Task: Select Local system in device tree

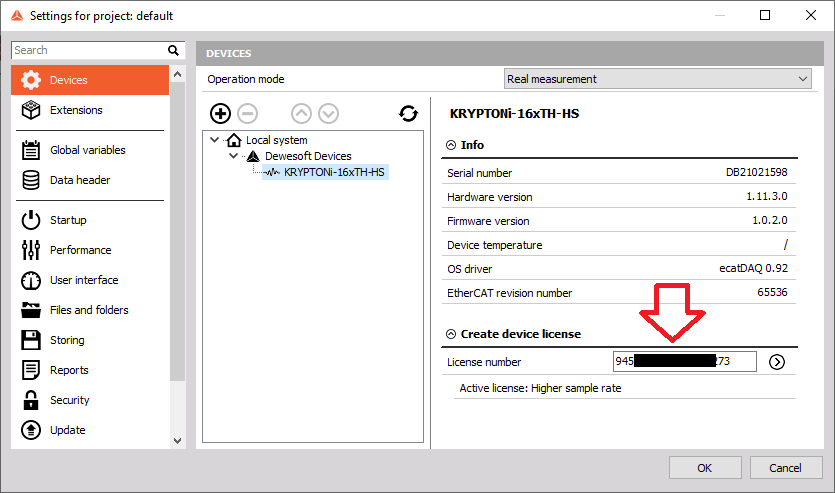Action: click(x=276, y=140)
